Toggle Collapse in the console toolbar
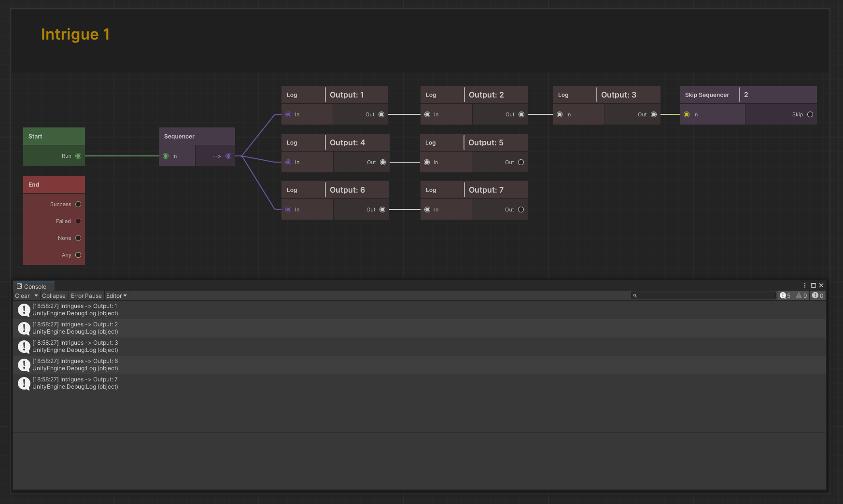Screen dimensions: 843x504 click(54, 296)
